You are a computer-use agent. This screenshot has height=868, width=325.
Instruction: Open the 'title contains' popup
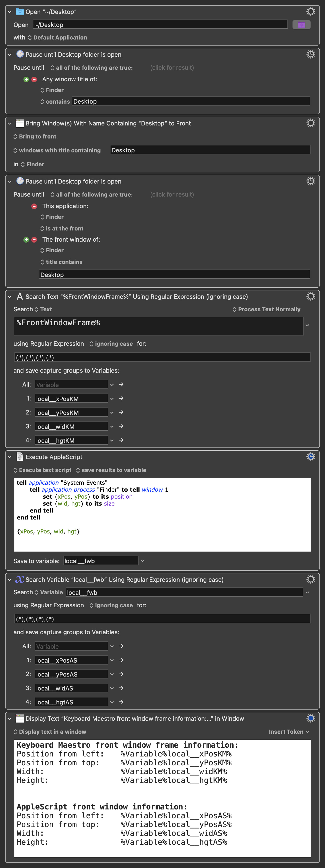tap(61, 262)
